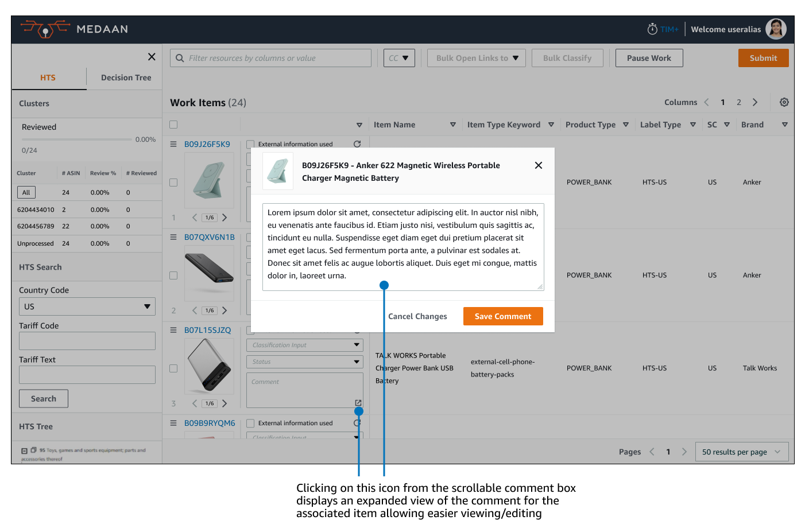Click Cancel Changes in dialog
Screen dimensions: 805x532
coord(417,316)
